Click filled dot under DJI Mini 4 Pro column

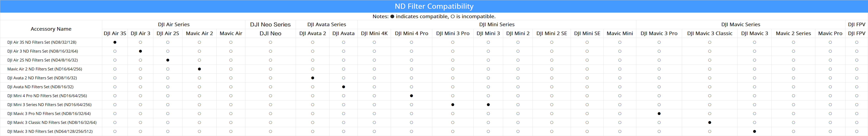[x=411, y=96]
